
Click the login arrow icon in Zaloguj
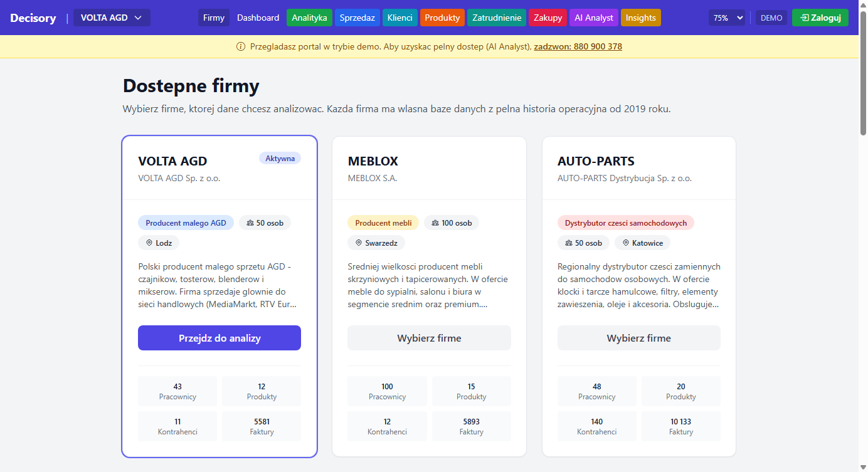[x=805, y=18]
